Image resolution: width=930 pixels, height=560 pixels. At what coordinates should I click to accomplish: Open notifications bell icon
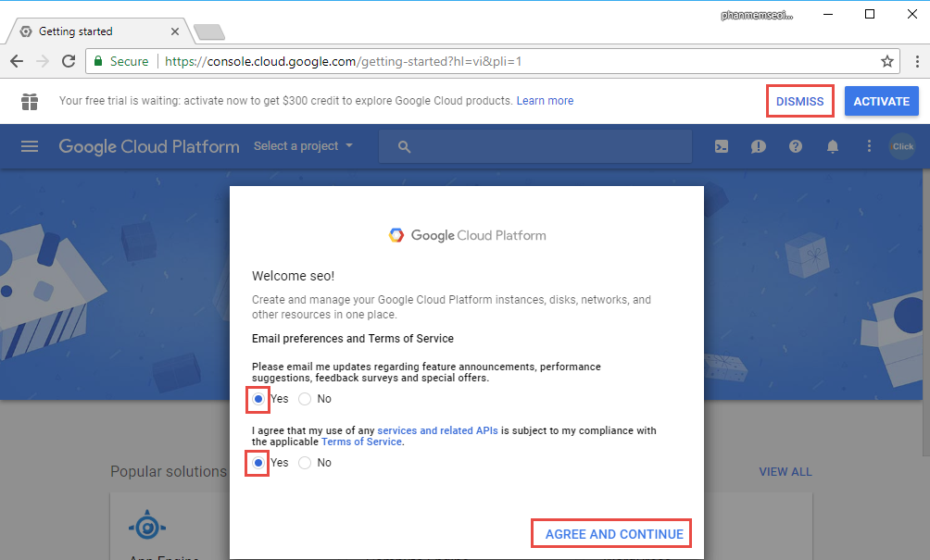point(833,146)
